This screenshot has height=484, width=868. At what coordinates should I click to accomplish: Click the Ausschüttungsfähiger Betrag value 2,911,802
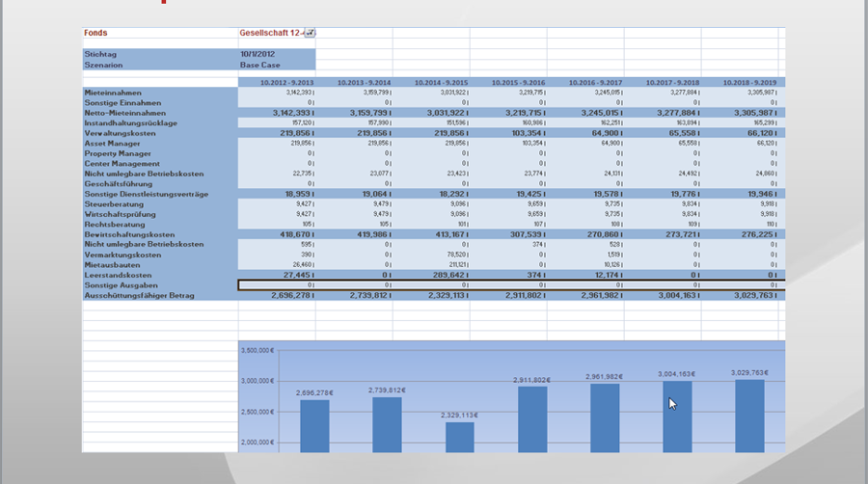coord(525,295)
